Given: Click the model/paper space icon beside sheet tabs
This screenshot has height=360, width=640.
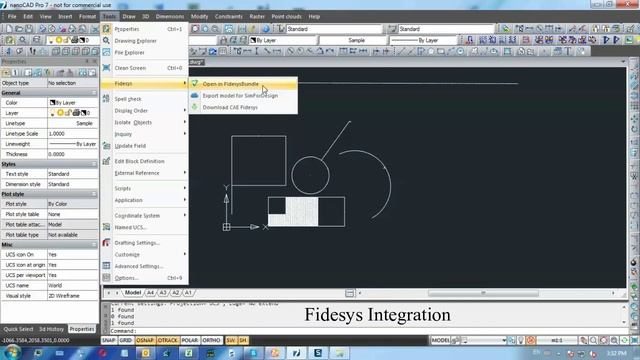Looking at the screenshot, I should pyautogui.click(x=350, y=293).
